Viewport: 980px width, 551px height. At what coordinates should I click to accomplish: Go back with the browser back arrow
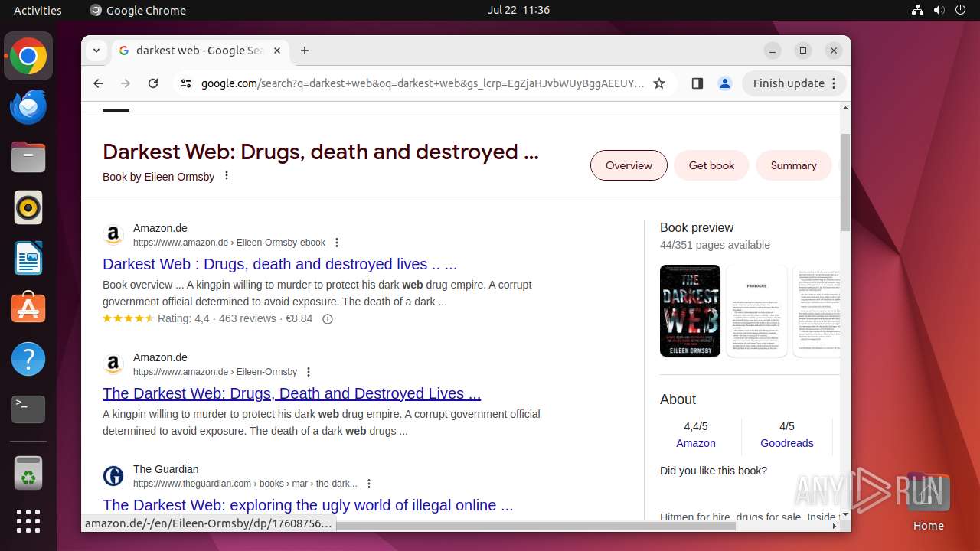pyautogui.click(x=98, y=83)
